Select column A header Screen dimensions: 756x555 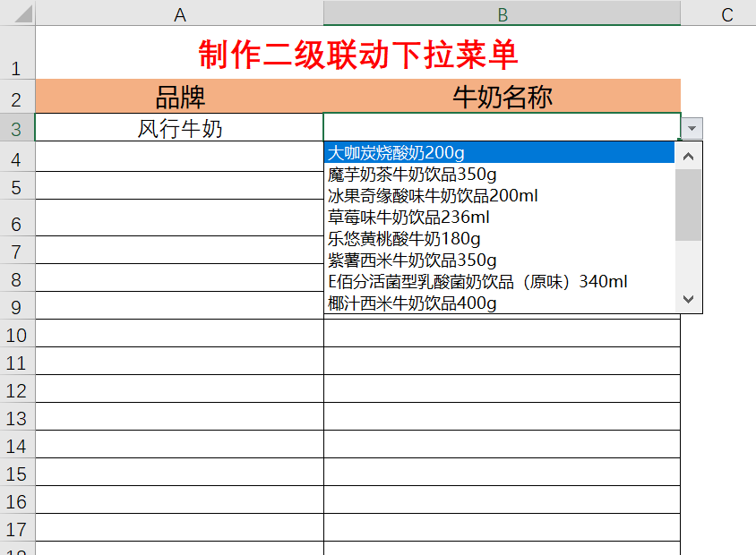pyautogui.click(x=179, y=13)
